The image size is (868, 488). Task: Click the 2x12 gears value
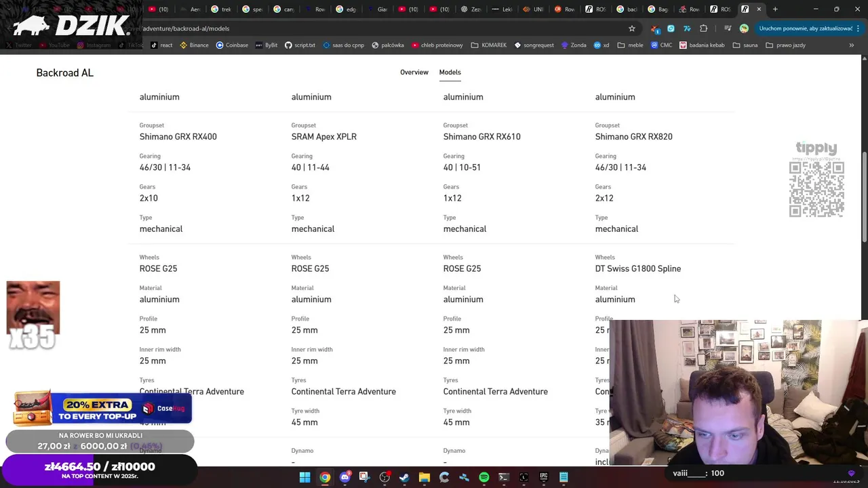tap(604, 198)
